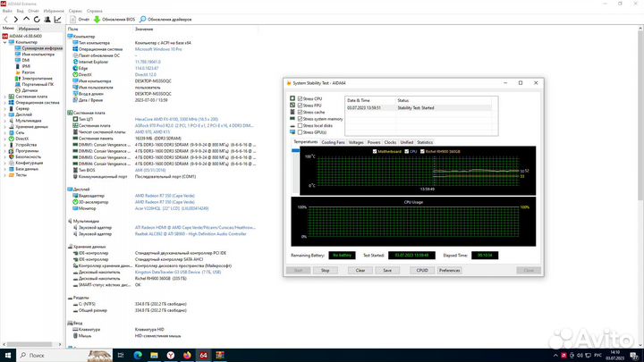Screen dimensions: 644x362
Task: Click Обновления BIOS green arrow button
Action: point(114,20)
